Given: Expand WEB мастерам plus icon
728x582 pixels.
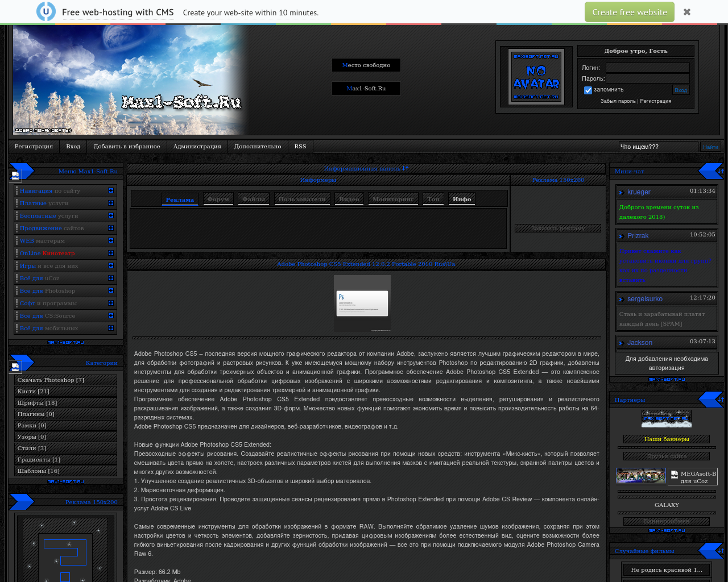Looking at the screenshot, I should (111, 241).
